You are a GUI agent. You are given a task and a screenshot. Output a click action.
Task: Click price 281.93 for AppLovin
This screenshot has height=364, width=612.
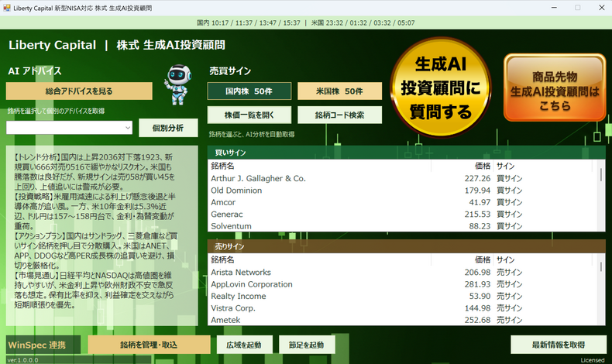click(x=477, y=284)
